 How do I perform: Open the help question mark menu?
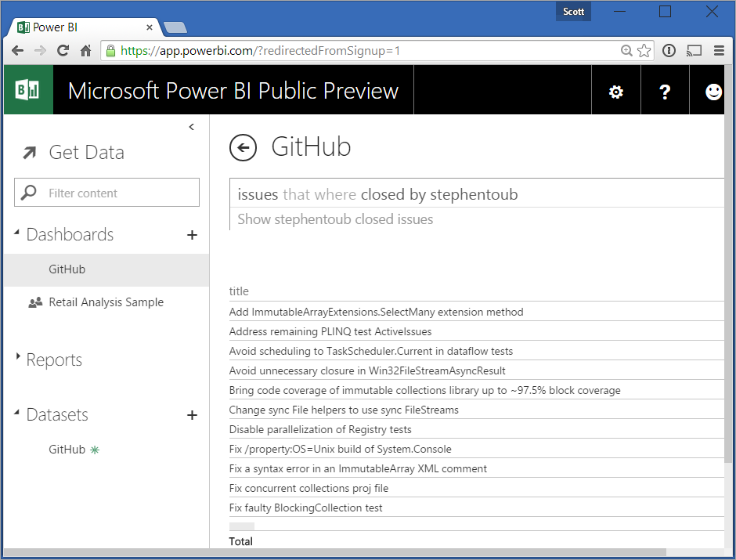click(x=665, y=92)
